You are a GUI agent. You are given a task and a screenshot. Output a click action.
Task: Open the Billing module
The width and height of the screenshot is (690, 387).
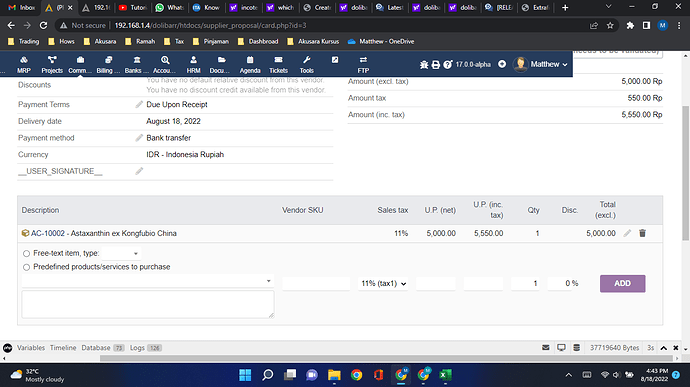coord(108,64)
